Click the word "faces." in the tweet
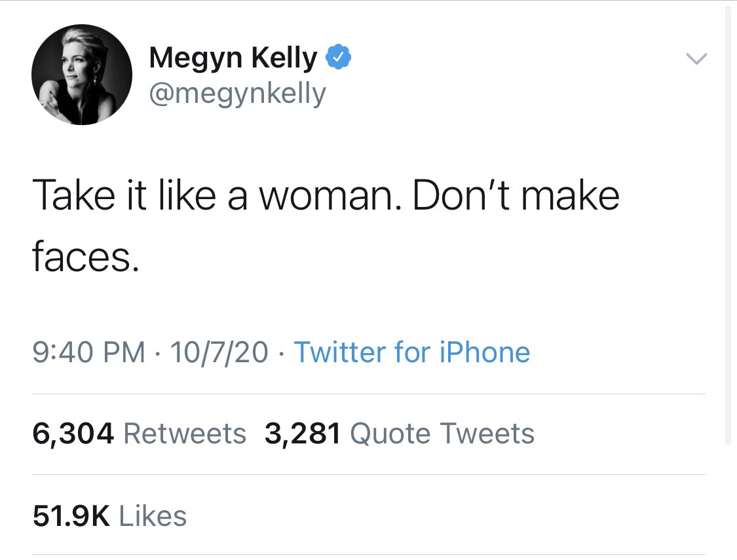 (x=86, y=257)
